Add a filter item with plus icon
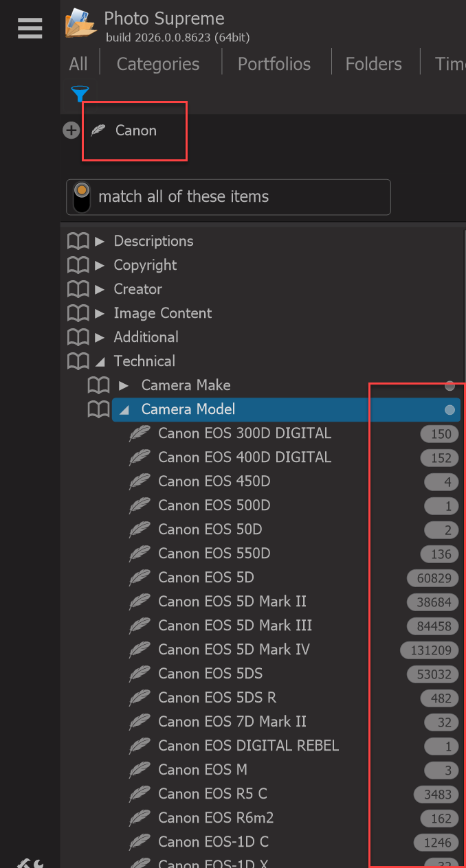The height and width of the screenshot is (868, 466). coord(71,130)
